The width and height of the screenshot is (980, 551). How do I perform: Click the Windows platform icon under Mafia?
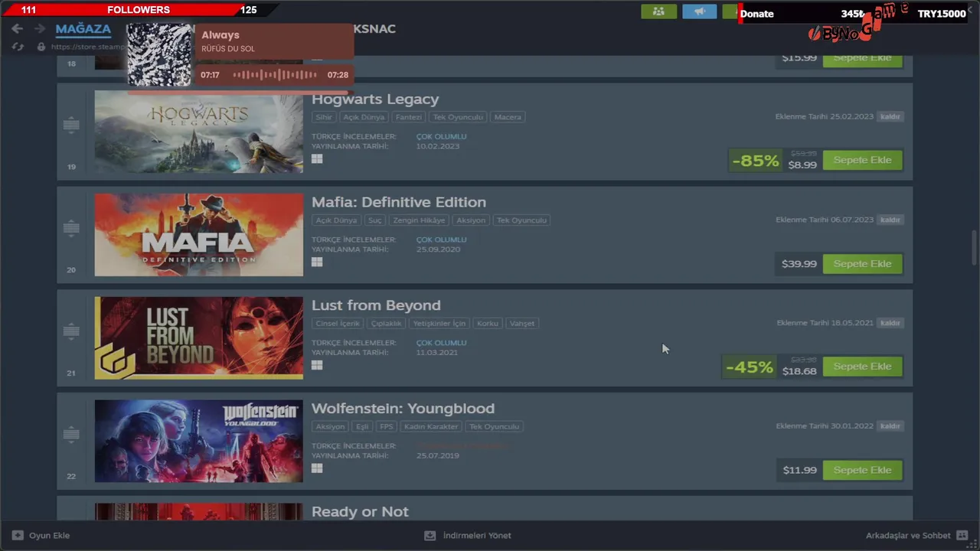click(317, 262)
